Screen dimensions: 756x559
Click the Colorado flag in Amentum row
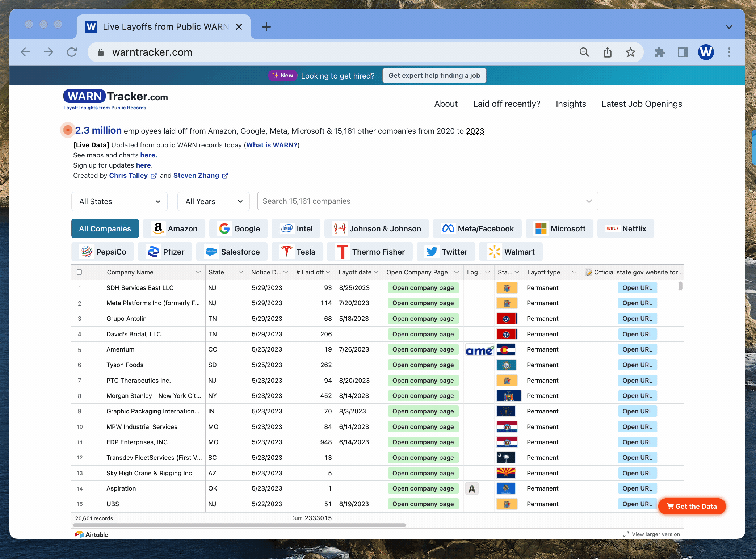coord(506,350)
